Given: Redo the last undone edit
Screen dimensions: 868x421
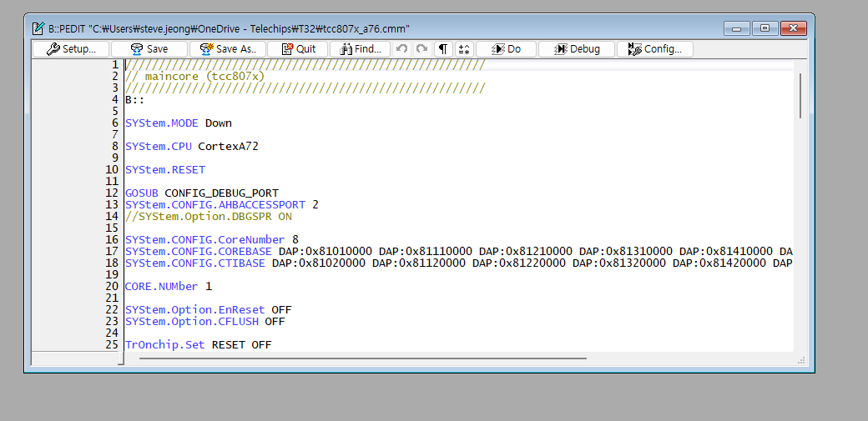Looking at the screenshot, I should (422, 49).
